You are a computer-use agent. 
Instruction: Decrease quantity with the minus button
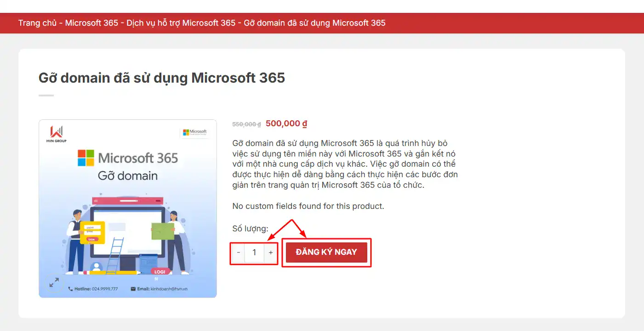pos(239,252)
